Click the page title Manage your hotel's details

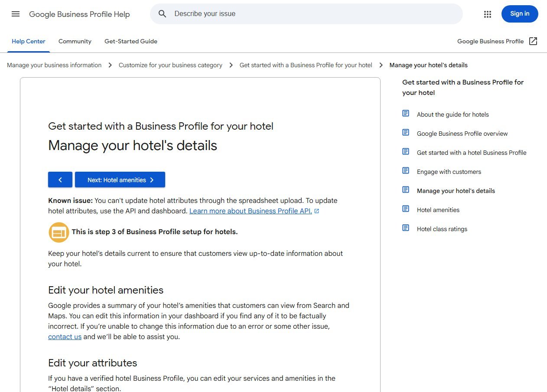click(x=133, y=146)
